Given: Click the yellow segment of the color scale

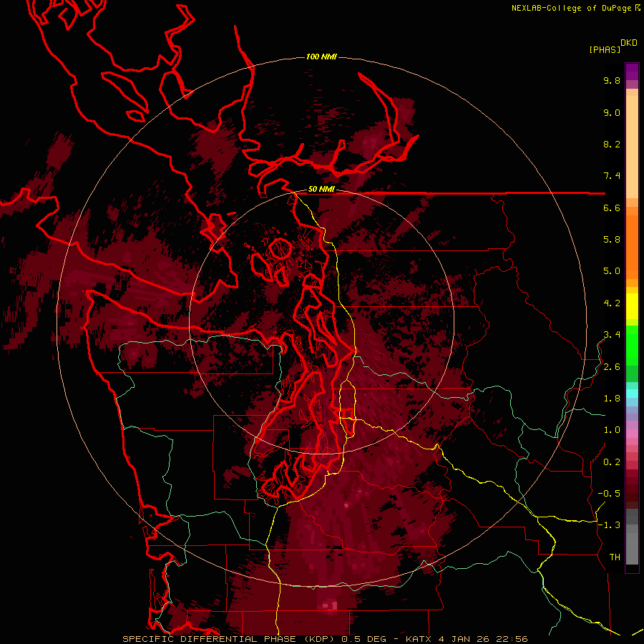Looking at the screenshot, I should click(x=632, y=306).
